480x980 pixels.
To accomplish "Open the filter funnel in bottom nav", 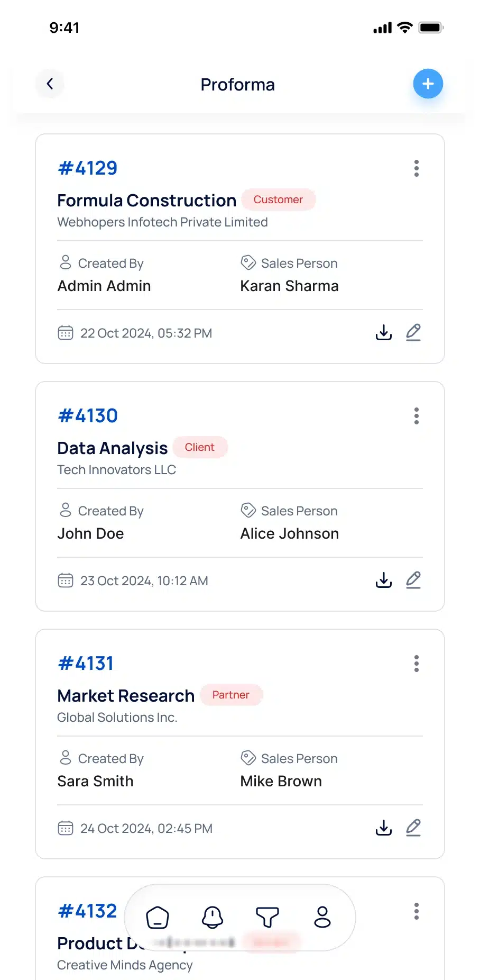I will (x=267, y=917).
